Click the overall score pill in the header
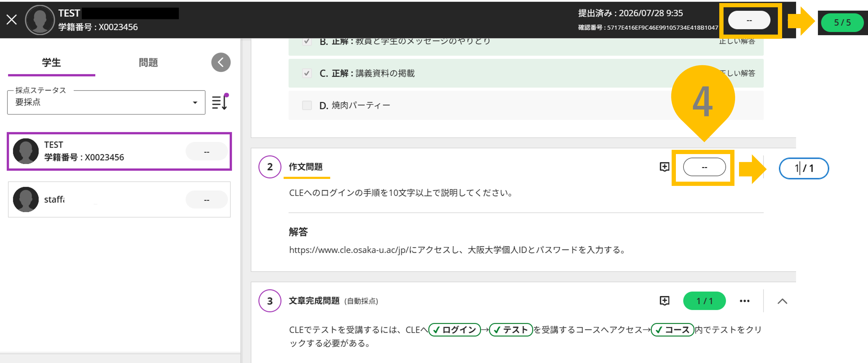Image resolution: width=868 pixels, height=363 pixels. tap(749, 20)
